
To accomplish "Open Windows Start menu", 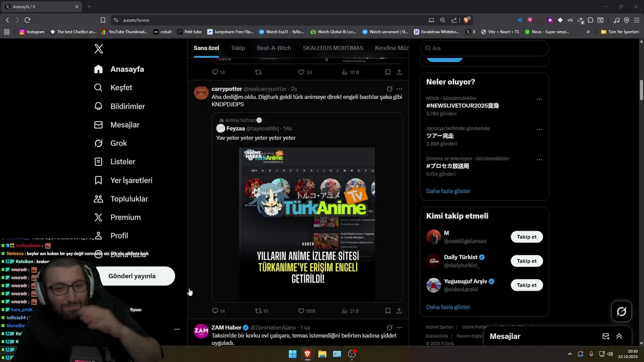I will (292, 354).
